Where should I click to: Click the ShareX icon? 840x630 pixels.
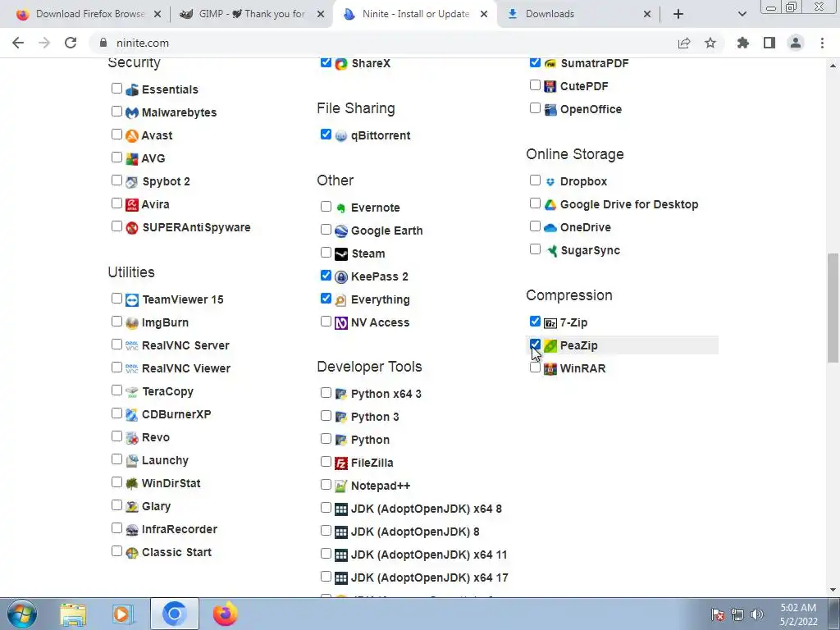tap(341, 64)
